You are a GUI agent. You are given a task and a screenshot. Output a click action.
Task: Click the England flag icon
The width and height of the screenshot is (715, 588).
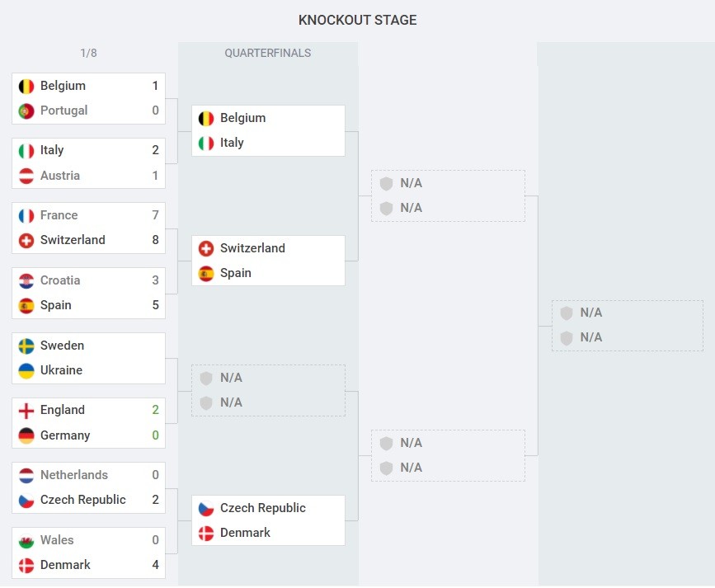(26, 410)
